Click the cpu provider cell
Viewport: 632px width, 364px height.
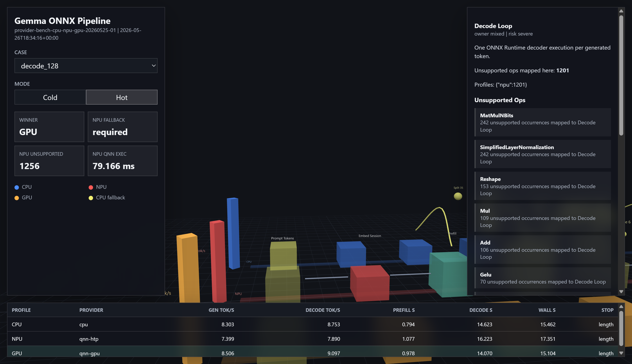pyautogui.click(x=84, y=325)
